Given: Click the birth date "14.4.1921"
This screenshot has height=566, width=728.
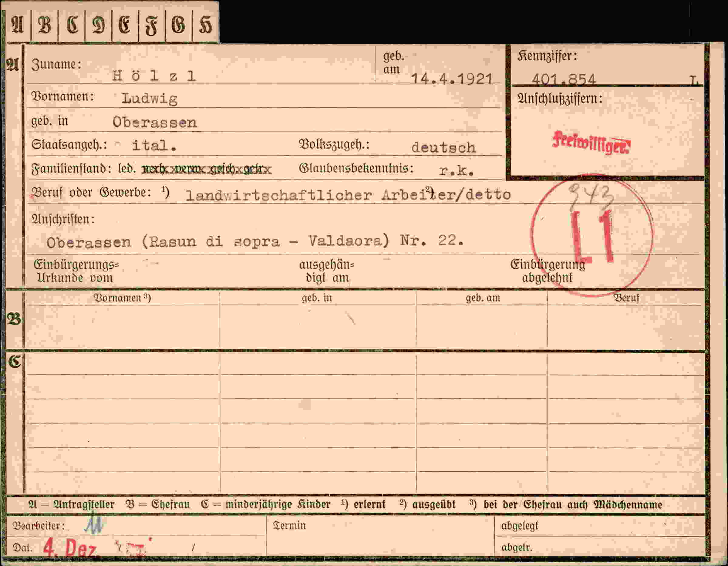Looking at the screenshot, I should [452, 79].
